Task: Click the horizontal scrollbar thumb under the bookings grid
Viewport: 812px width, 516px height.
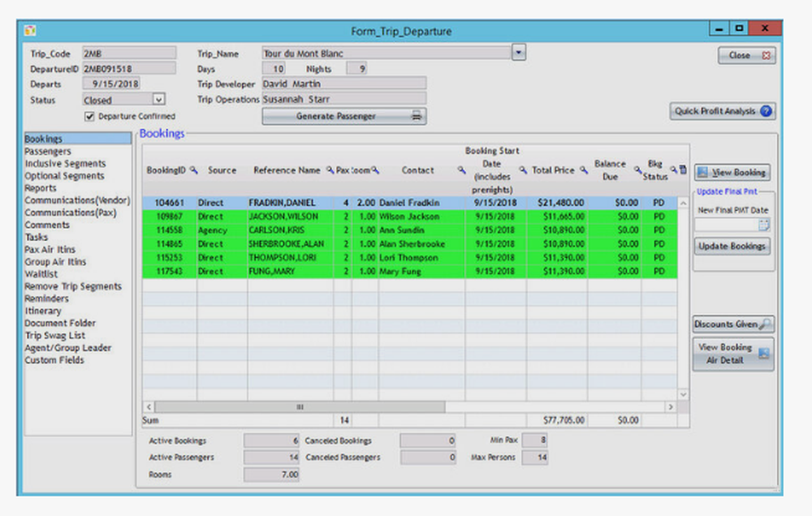Action: [x=300, y=406]
